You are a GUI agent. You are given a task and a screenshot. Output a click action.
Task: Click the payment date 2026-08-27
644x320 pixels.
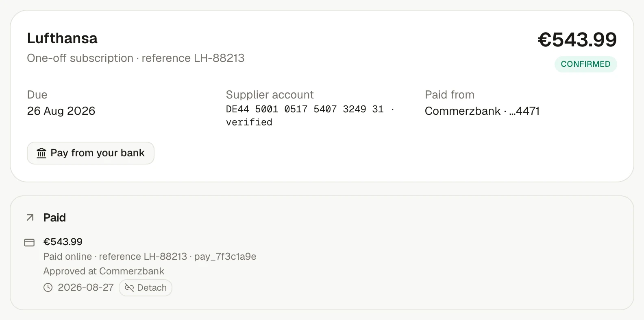(86, 287)
